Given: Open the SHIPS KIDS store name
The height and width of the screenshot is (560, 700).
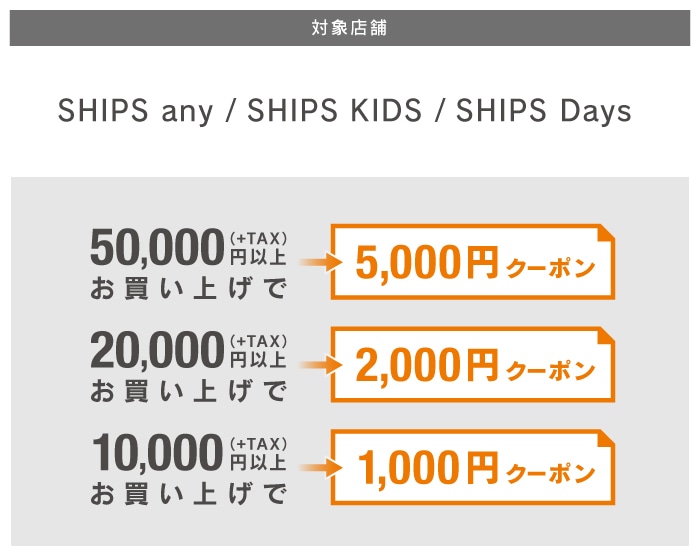Looking at the screenshot, I should click(x=335, y=111).
